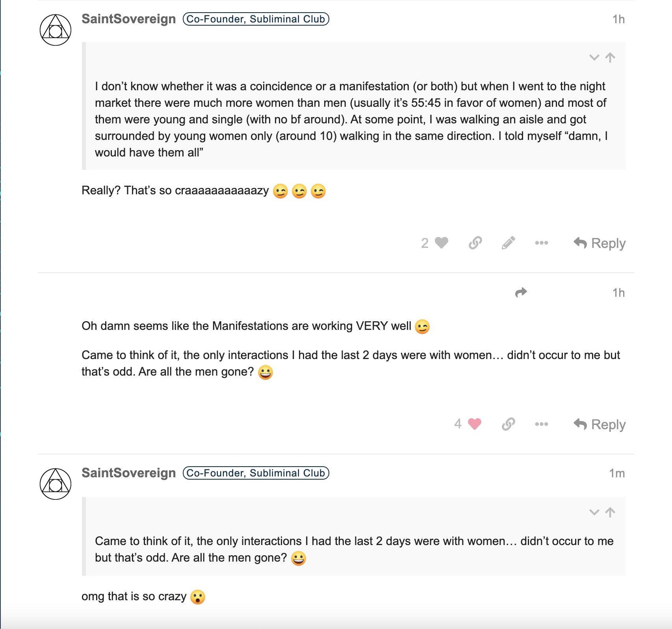The height and width of the screenshot is (629, 672).
Task: Open the in-reply-to arrow on the second post
Action: [521, 292]
